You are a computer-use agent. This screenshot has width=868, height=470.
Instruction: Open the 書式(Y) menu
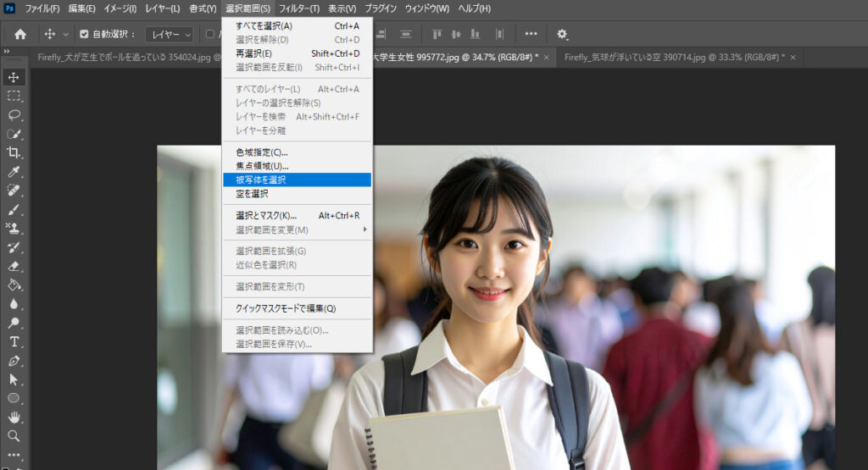[x=203, y=8]
